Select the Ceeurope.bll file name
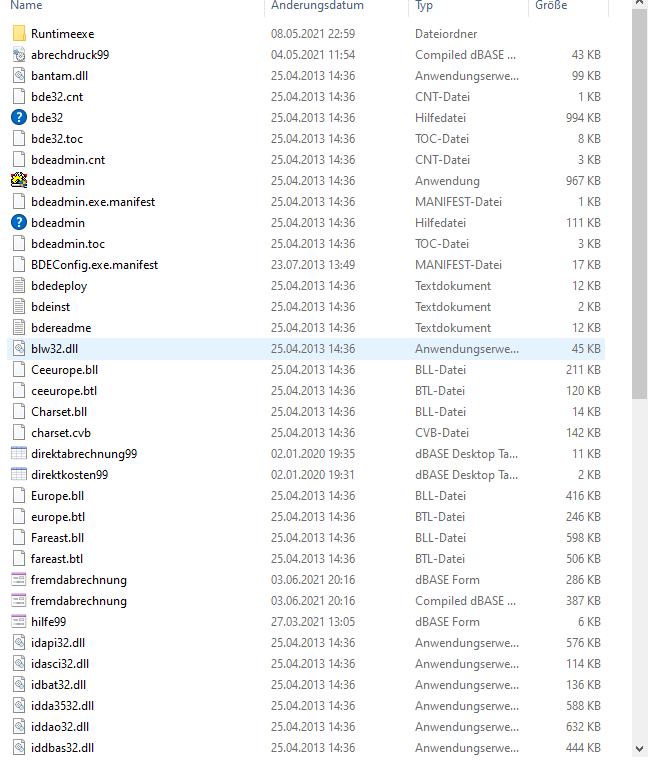Screen dimensions: 648x769 [64, 370]
